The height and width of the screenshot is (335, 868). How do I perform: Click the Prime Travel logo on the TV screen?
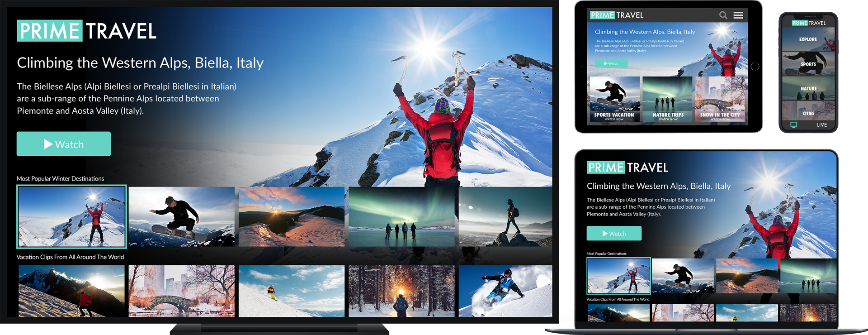(x=86, y=31)
